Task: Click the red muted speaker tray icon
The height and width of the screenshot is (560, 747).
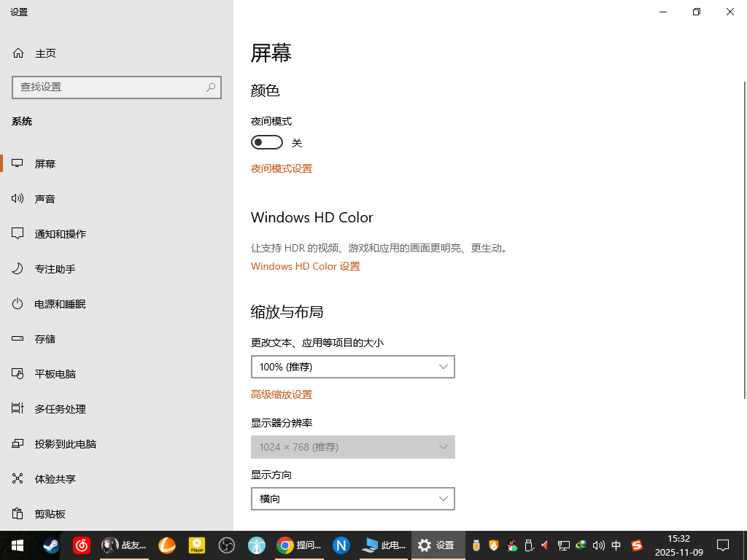Action: pyautogui.click(x=546, y=545)
